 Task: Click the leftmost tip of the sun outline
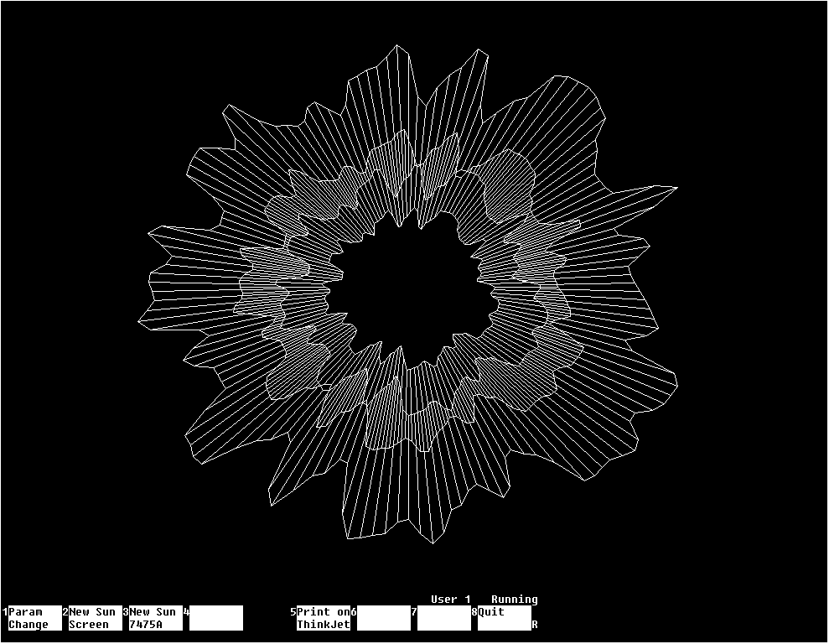click(x=138, y=320)
